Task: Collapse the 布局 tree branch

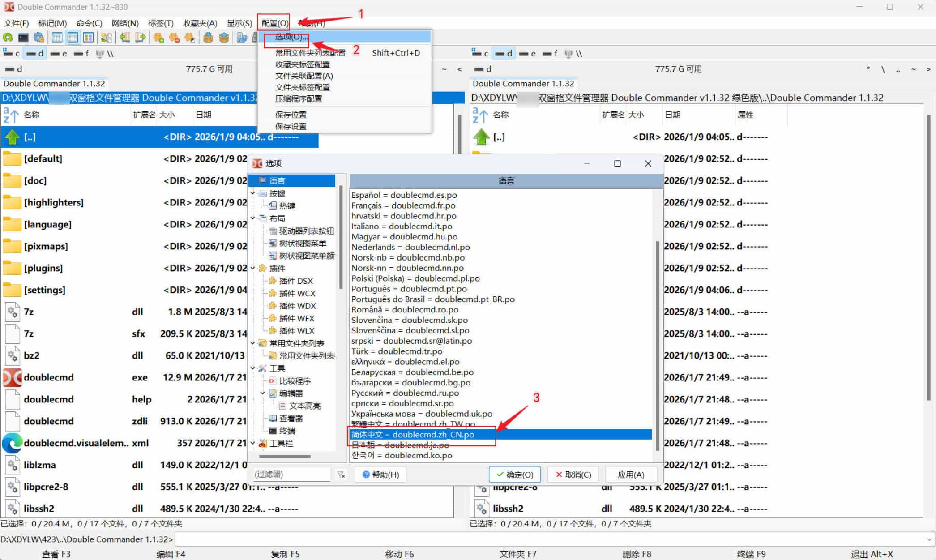Action: click(x=253, y=218)
